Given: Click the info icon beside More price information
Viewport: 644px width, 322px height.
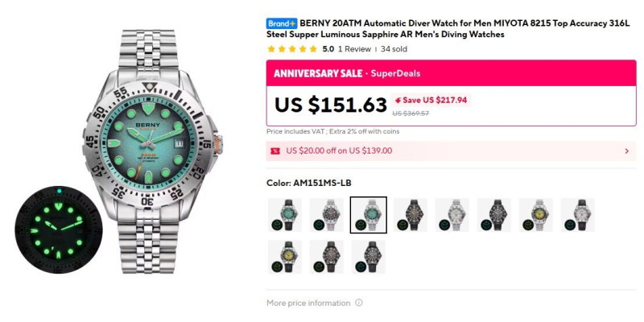Looking at the screenshot, I should (x=359, y=303).
